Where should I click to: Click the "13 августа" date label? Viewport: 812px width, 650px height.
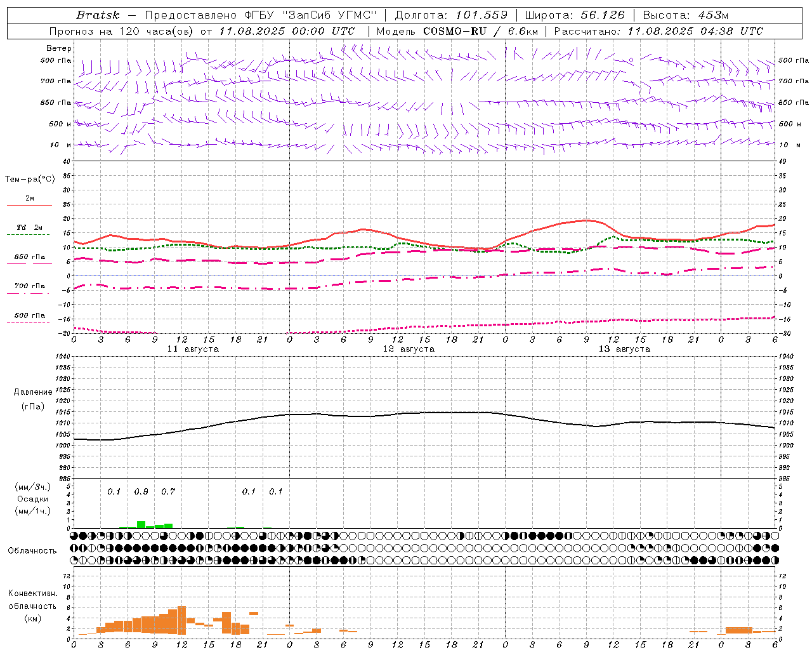(x=624, y=349)
